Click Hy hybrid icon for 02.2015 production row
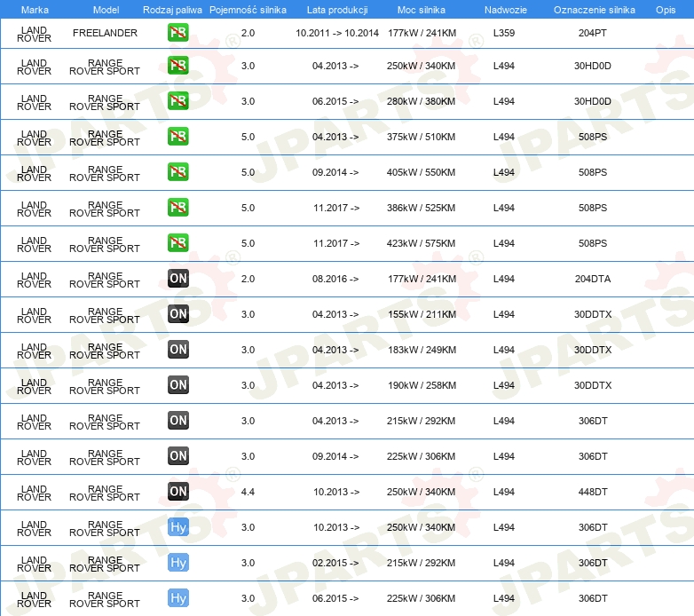 click(x=177, y=563)
